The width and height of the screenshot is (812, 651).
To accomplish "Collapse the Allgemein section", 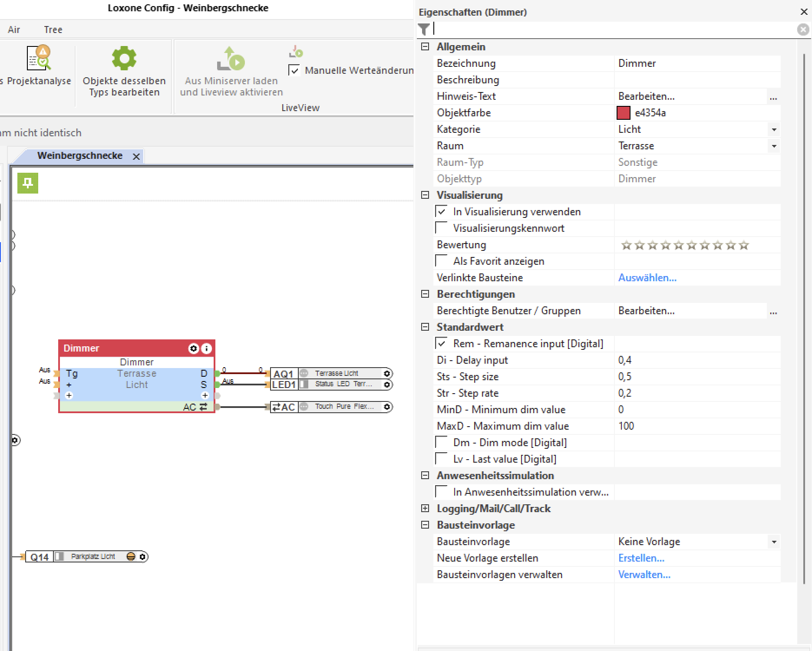I will (x=425, y=46).
